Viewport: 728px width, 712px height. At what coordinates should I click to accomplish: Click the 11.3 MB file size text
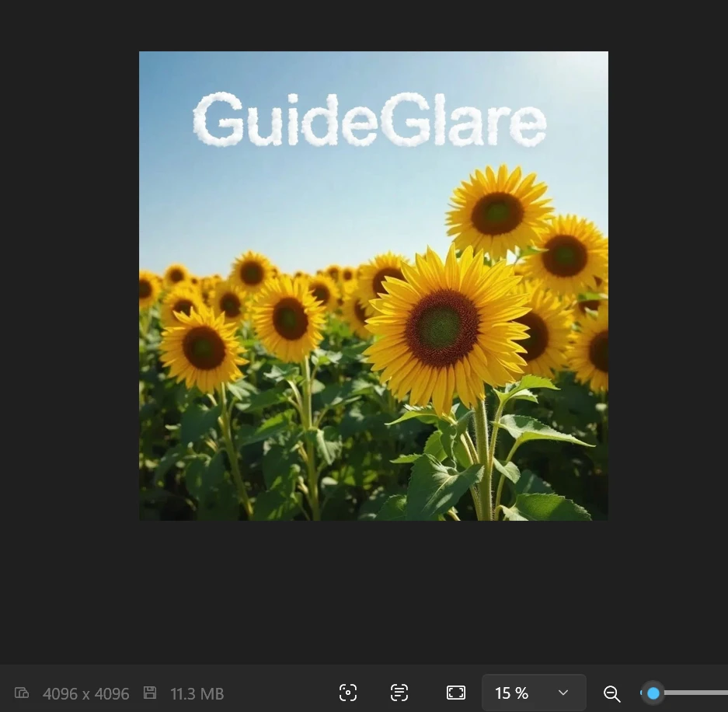[x=197, y=693]
